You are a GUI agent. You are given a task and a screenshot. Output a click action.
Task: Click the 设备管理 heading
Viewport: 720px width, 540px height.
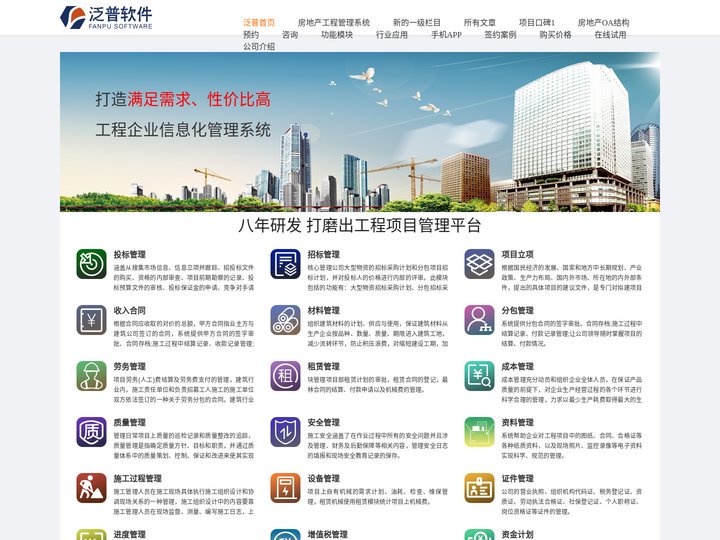[x=324, y=478]
